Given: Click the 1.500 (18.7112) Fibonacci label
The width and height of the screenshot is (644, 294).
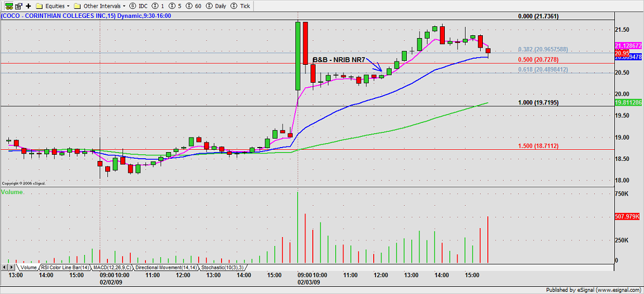Looking at the screenshot, I should 538,145.
